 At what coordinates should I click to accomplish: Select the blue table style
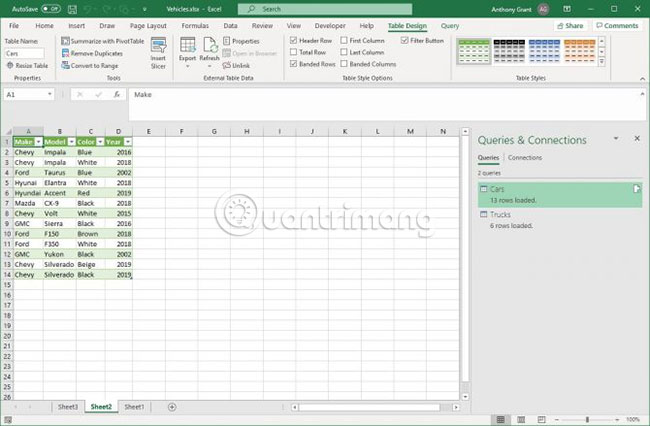pyautogui.click(x=544, y=51)
